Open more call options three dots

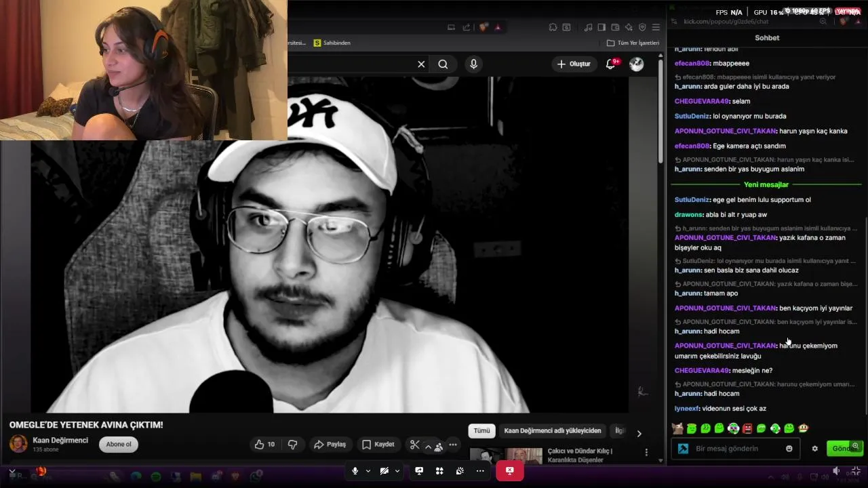click(x=480, y=470)
